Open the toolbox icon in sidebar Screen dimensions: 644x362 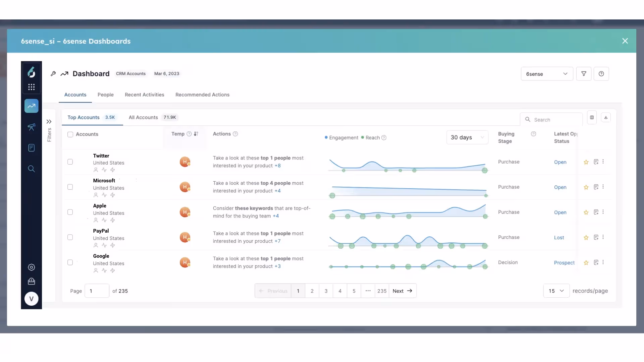[x=32, y=281]
